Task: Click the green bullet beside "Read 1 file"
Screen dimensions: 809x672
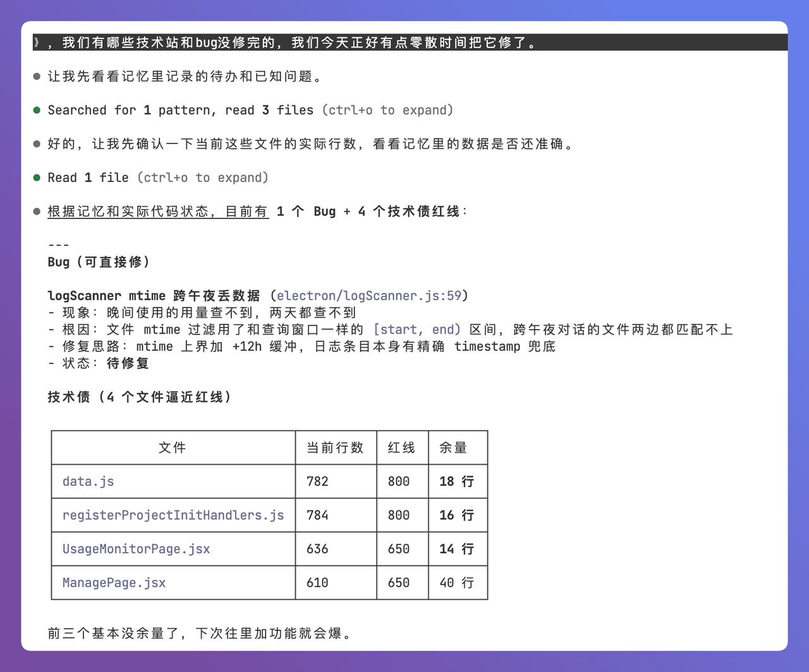Action: tap(35, 177)
